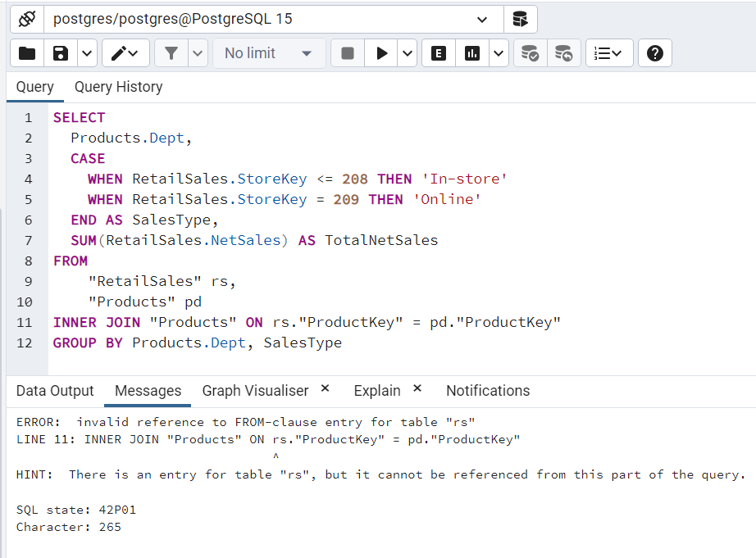Screen dimensions: 756x558
Task: Rollback the transaction
Action: (564, 52)
